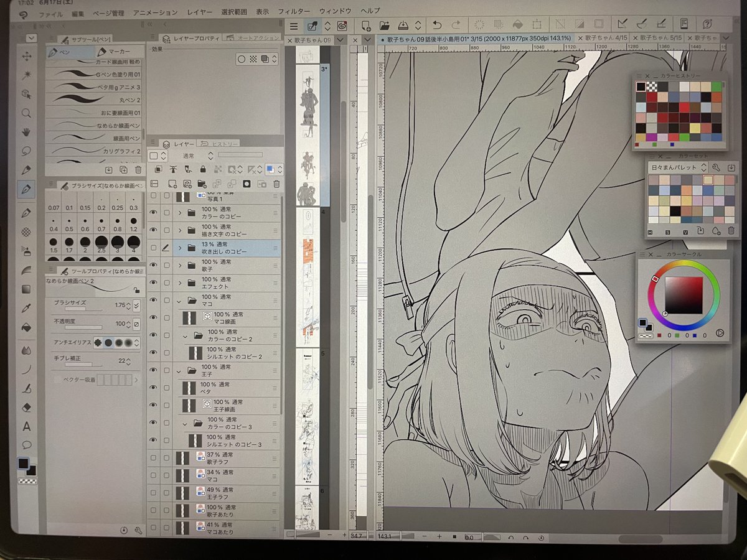The image size is (747, 560).
Task: Delete the selected layer with the trash icon
Action: pos(277,184)
